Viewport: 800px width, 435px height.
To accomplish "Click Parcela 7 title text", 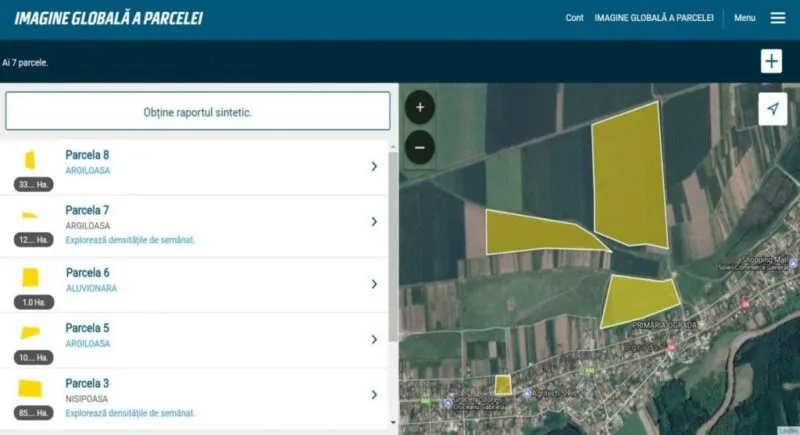I will (x=87, y=210).
